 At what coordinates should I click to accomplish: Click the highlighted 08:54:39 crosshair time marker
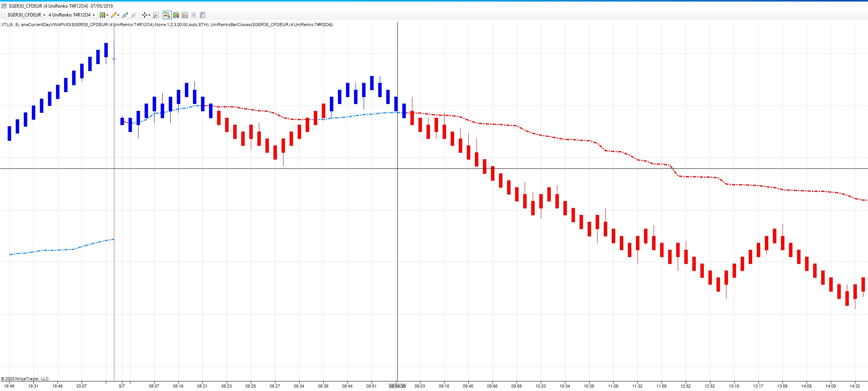click(x=397, y=386)
